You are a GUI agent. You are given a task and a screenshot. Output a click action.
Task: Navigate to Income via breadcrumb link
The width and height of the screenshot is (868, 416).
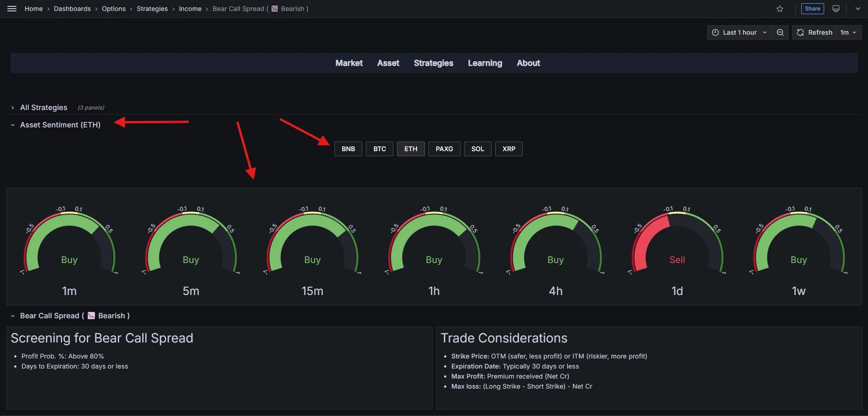(x=190, y=9)
